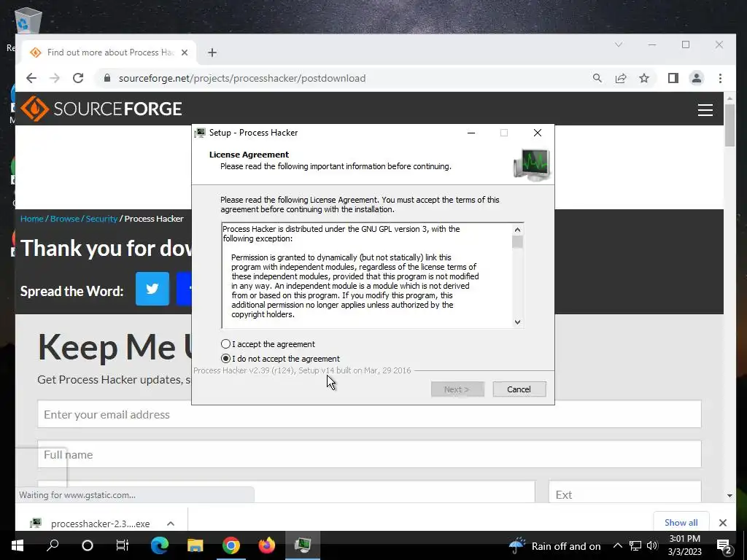
Task: Open Chrome three-dot menu
Action: (x=720, y=78)
